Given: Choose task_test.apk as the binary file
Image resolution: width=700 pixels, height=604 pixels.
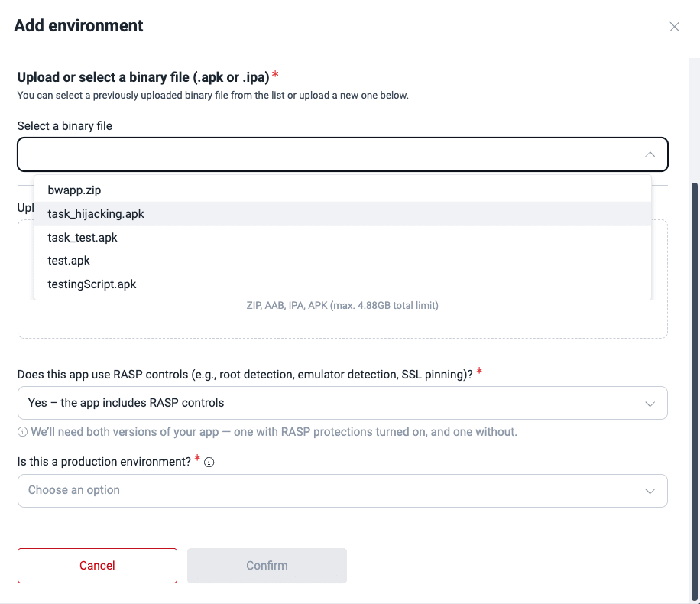Looking at the screenshot, I should tap(82, 237).
